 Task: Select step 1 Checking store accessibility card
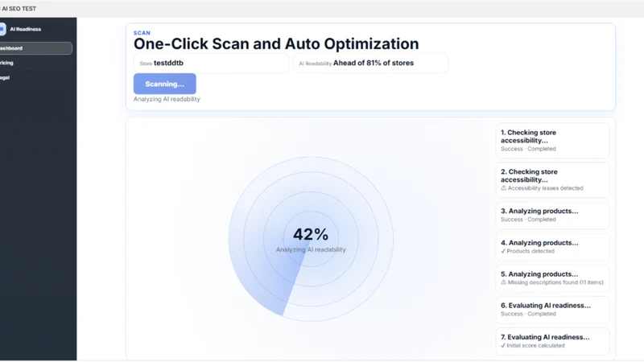click(552, 140)
